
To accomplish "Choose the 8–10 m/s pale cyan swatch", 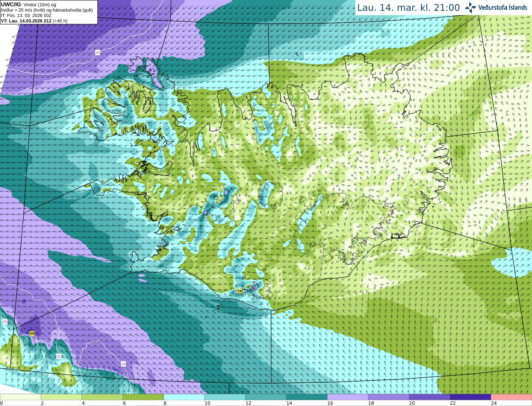I will [184, 397].
